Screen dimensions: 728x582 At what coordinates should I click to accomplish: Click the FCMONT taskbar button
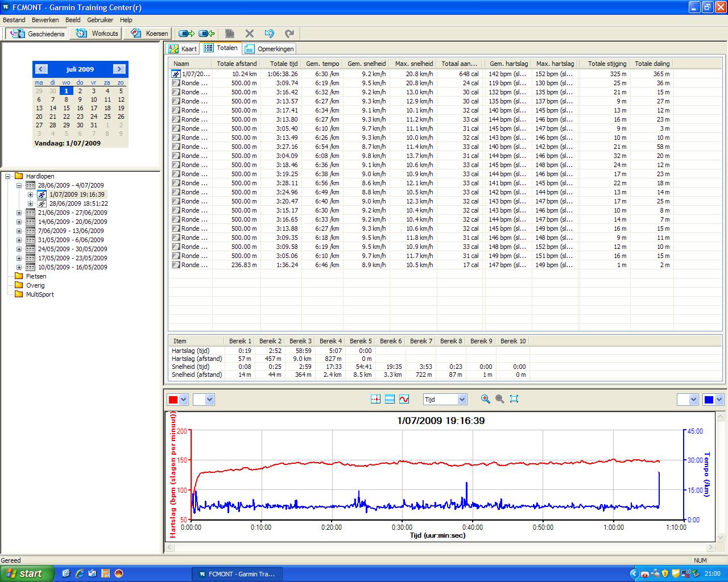pos(237,574)
